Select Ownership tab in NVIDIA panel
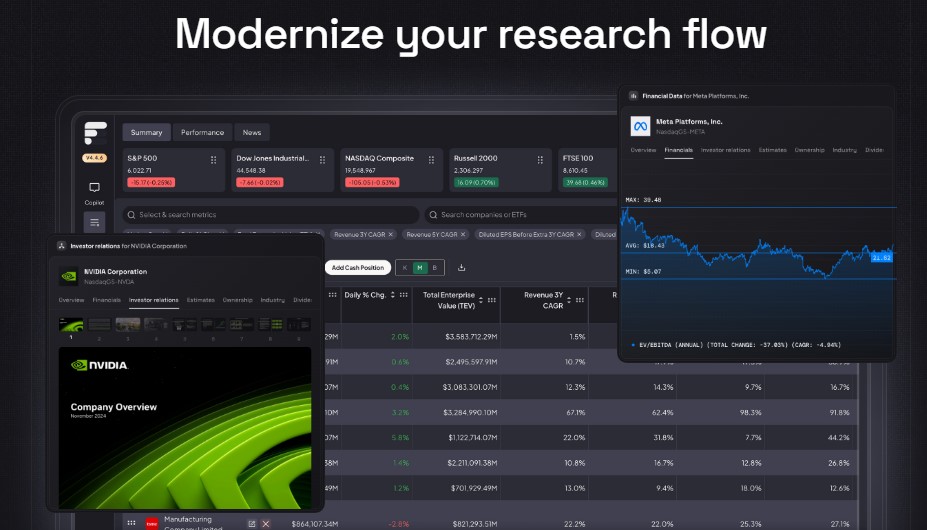 pos(238,300)
